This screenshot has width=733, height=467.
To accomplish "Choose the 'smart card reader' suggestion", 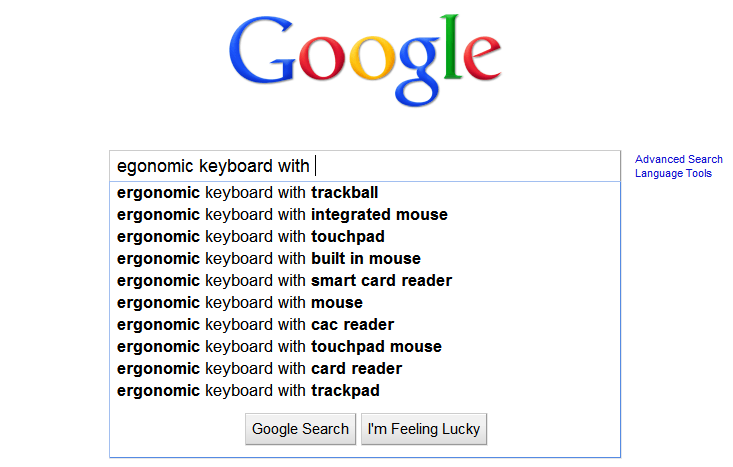I will click(x=284, y=280).
